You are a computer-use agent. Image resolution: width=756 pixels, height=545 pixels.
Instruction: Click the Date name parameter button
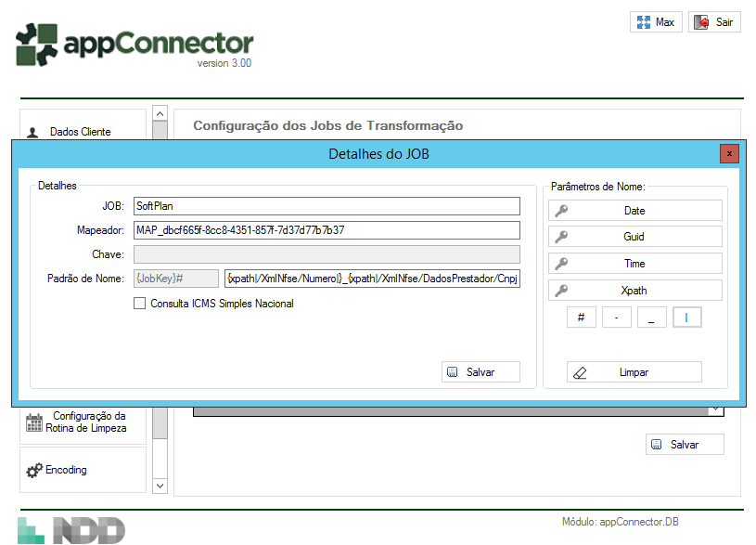coord(634,211)
